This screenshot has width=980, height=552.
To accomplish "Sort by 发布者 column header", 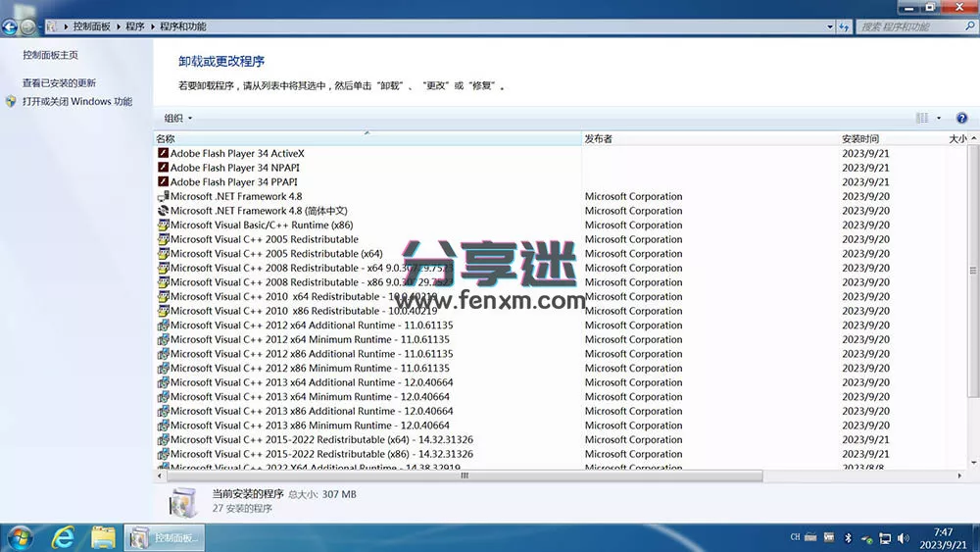I will pos(710,139).
